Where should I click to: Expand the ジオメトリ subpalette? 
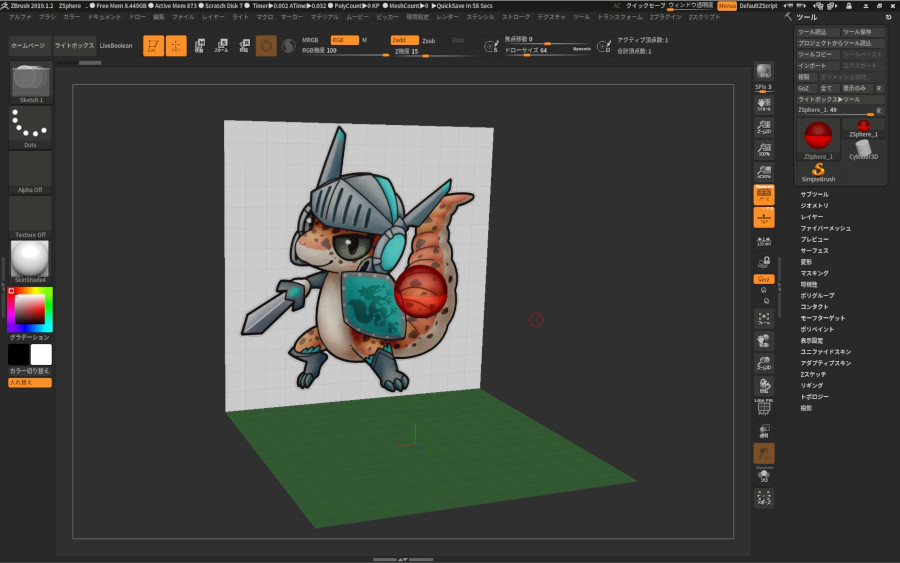pyautogui.click(x=814, y=205)
